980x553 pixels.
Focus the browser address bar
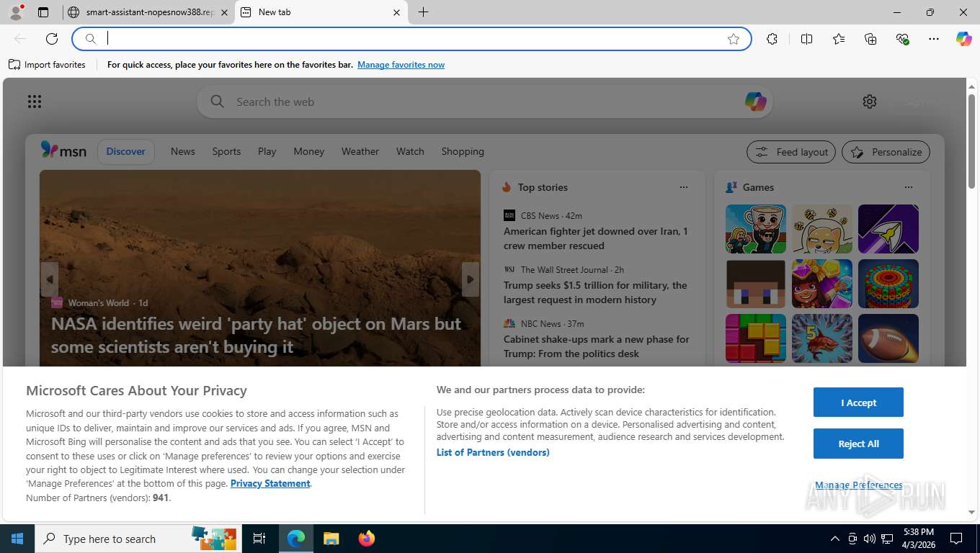(x=411, y=39)
